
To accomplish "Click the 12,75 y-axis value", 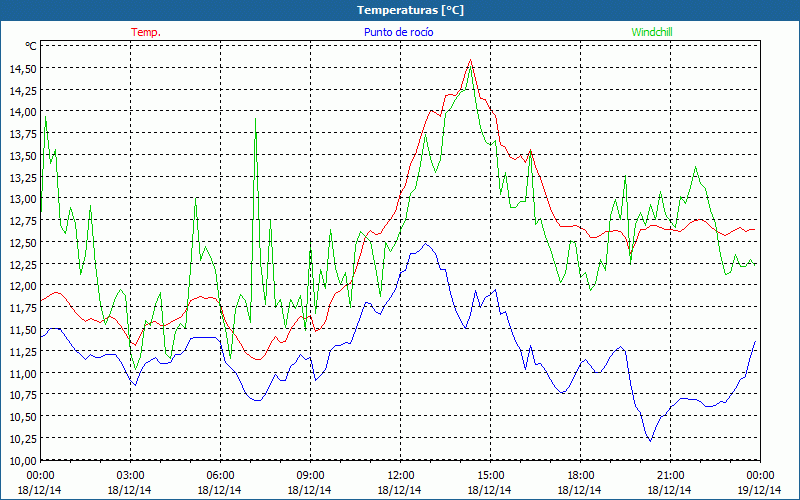I will click(22, 220).
